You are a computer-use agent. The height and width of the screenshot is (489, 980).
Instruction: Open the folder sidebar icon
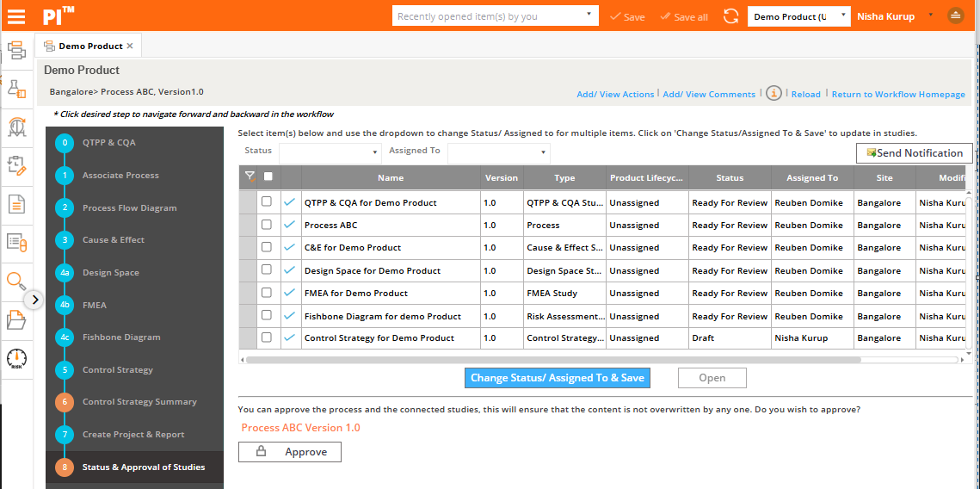click(x=16, y=319)
